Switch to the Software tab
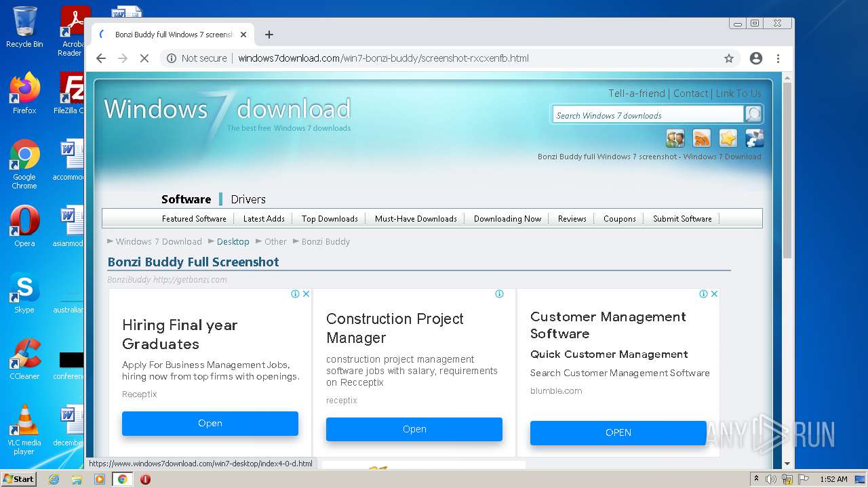The image size is (868, 488). click(x=186, y=199)
